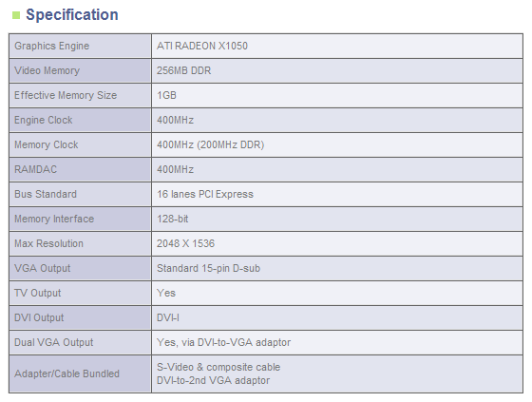This screenshot has width=532, height=402.
Task: Click the DVI-I value cell
Action: click(337, 317)
